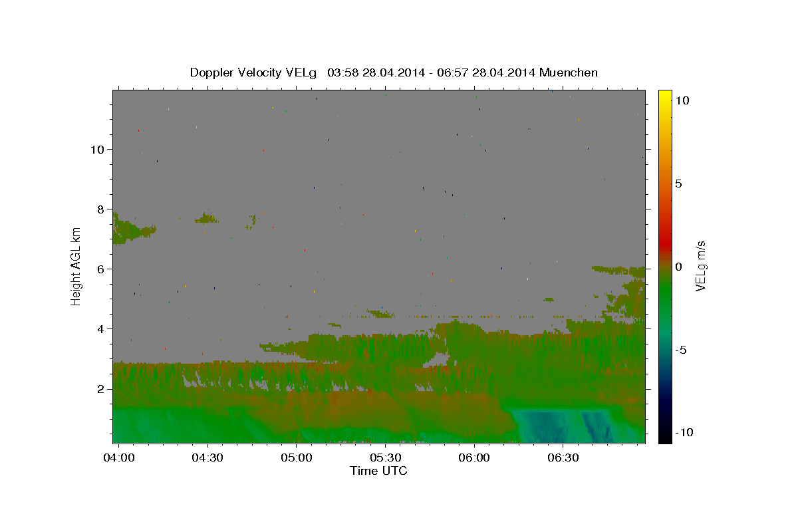Viewport: 798px width, 532px height.
Task: Click the colorbar tick label 0
Action: 678,267
